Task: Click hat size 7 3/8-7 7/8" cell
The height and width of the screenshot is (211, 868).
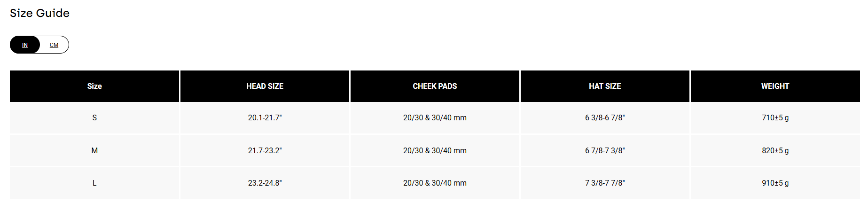Action: (x=605, y=183)
